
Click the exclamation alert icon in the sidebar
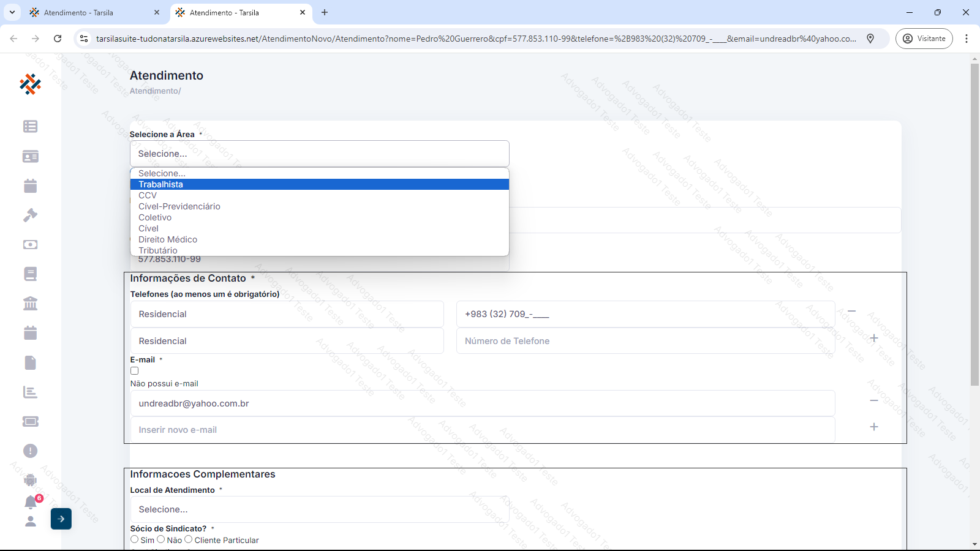tap(30, 451)
